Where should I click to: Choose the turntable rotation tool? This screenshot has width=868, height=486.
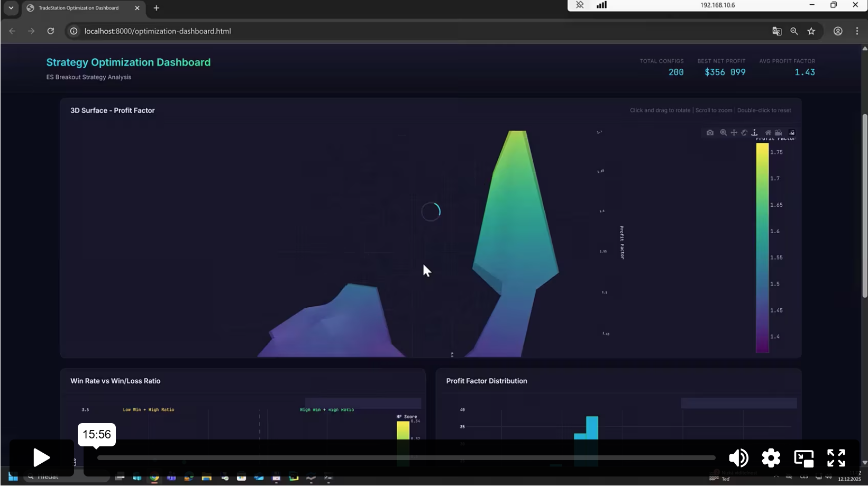click(x=755, y=133)
